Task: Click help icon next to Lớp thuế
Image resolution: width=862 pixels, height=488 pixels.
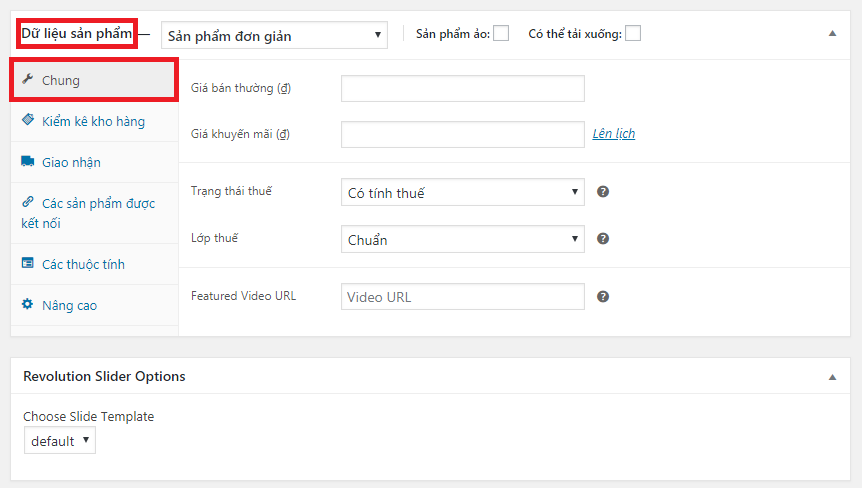Action: pos(603,239)
